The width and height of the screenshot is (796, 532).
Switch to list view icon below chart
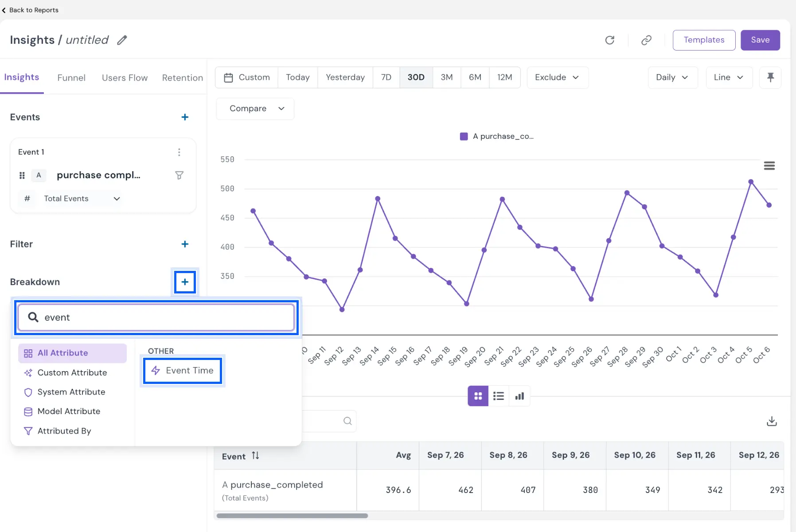(x=499, y=396)
